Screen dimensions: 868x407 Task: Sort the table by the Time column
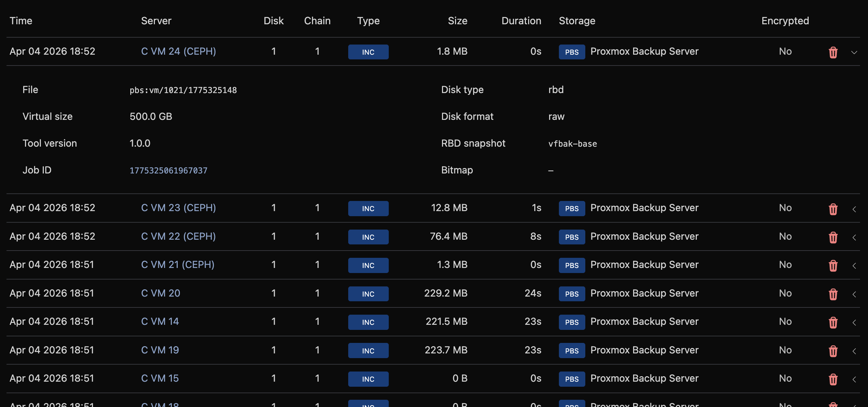coord(21,21)
